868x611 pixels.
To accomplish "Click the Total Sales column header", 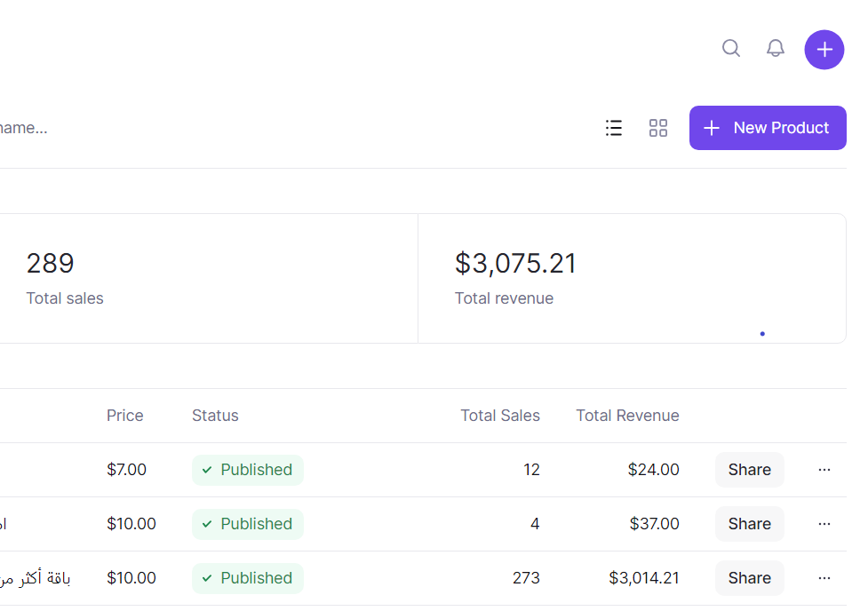I will click(499, 416).
